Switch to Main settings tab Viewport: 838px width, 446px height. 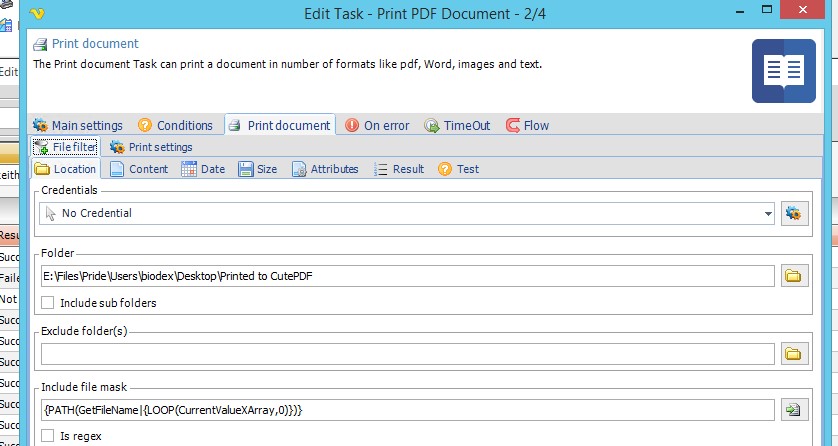[78, 125]
